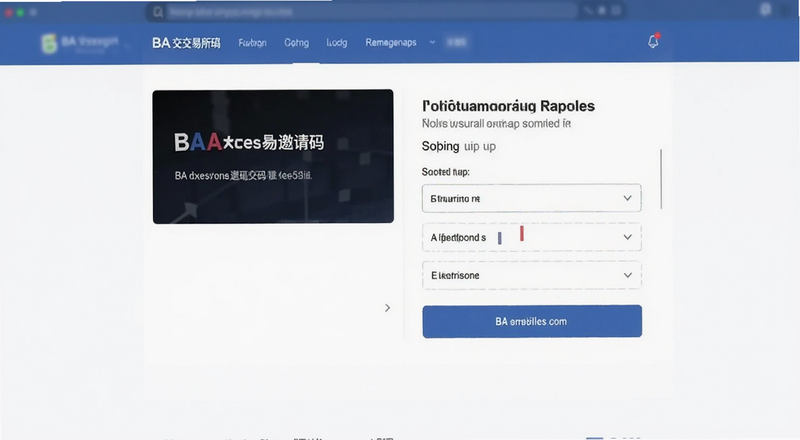Open the Futrgn navigation tab
800x440 pixels.
pos(253,43)
